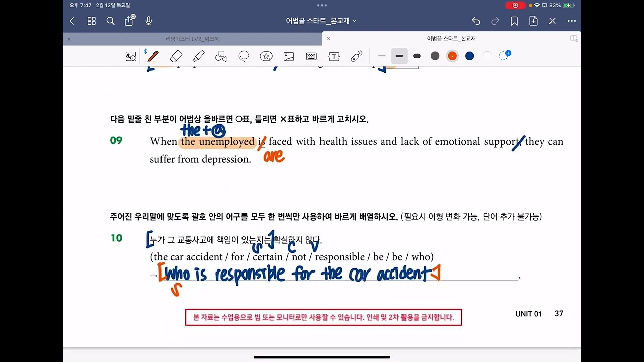Tap the battery 83% status indicator
The image size is (644, 362).
(x=562, y=5)
